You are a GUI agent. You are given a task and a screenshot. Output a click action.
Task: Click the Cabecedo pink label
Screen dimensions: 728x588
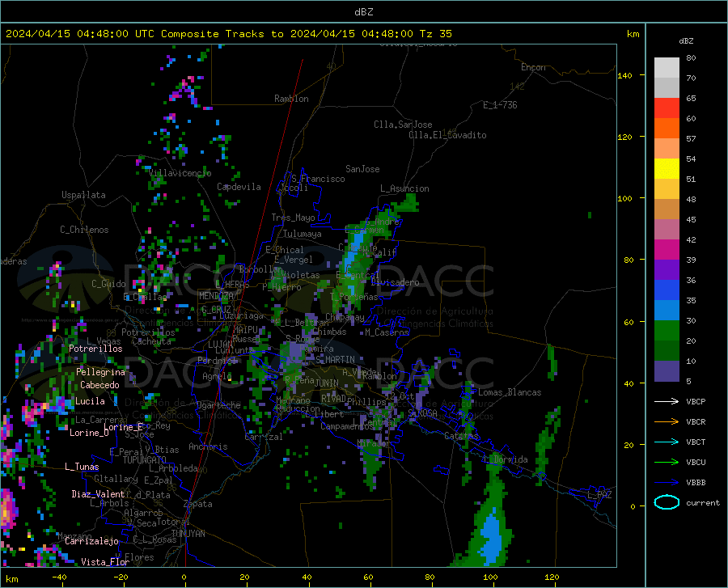pos(99,385)
